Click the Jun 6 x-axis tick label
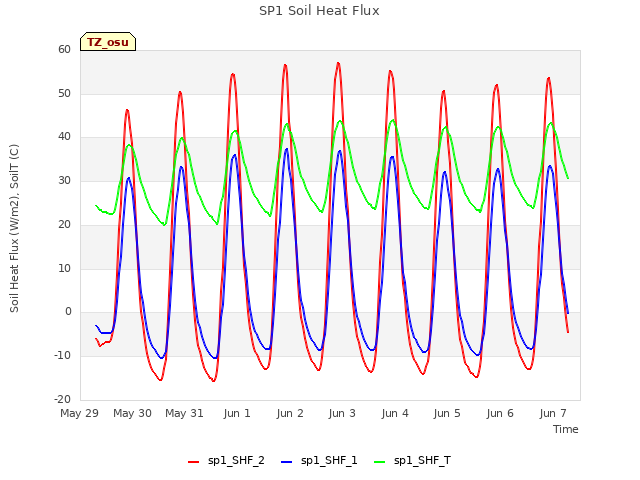 tap(500, 413)
